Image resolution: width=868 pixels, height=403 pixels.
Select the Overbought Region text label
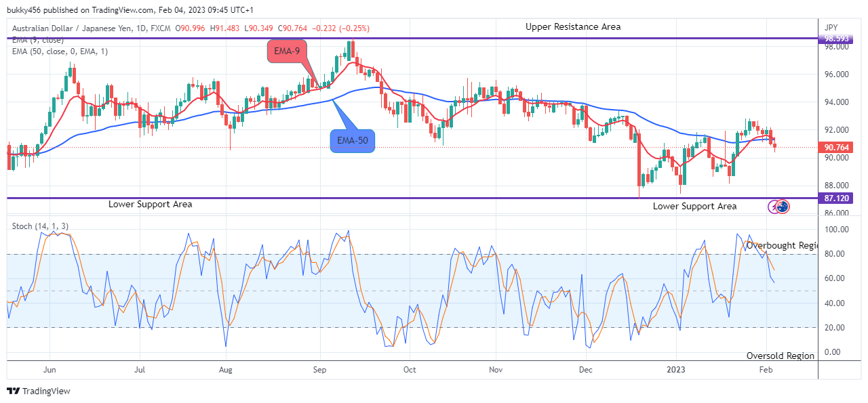tap(783, 246)
